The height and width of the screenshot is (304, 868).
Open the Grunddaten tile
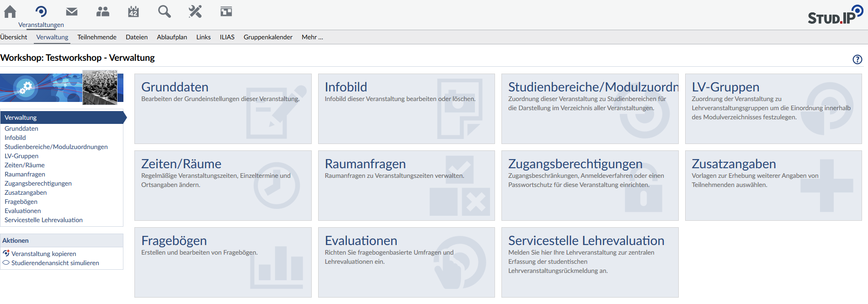[x=223, y=109]
